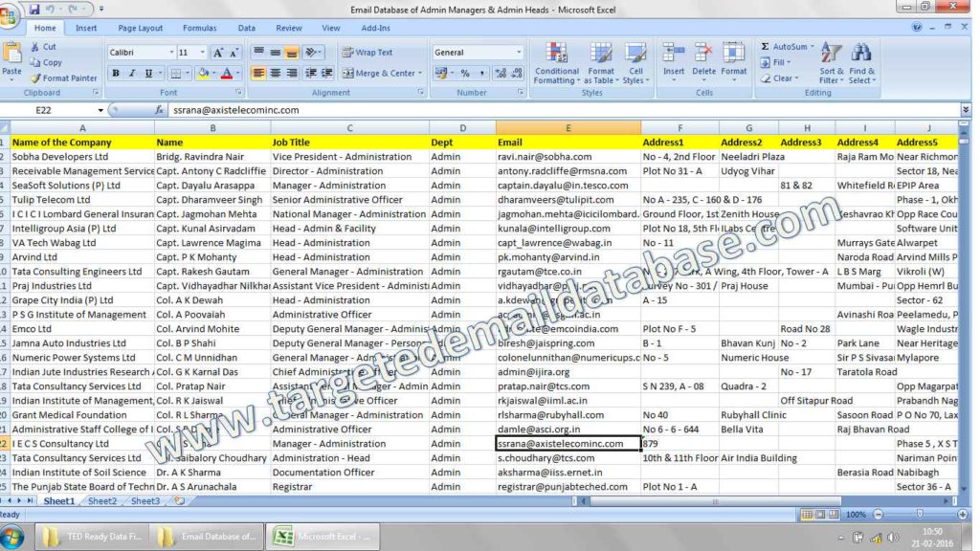980x551 pixels.
Task: Click Decrease Indent icon
Action: pyautogui.click(x=311, y=74)
